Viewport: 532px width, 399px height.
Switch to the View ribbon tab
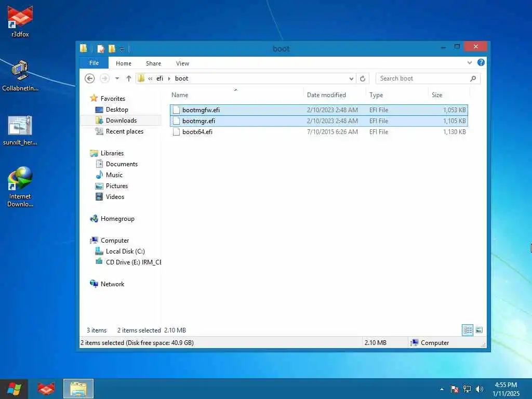tap(182, 63)
